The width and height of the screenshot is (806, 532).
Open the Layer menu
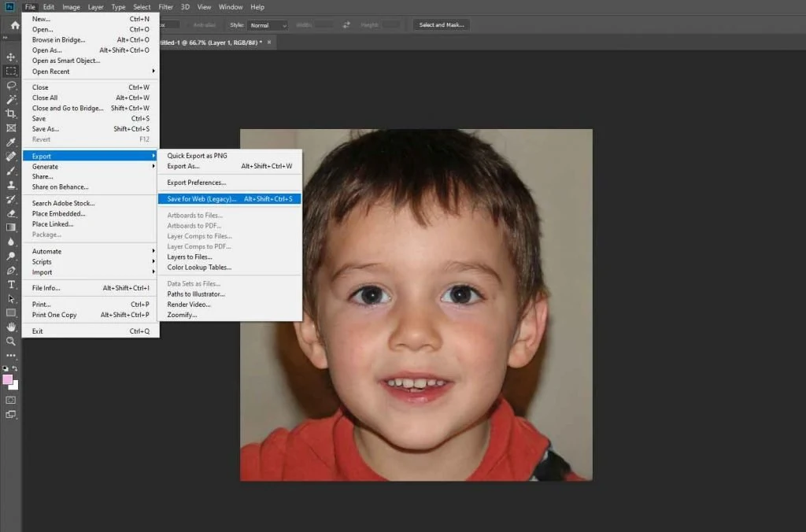(x=95, y=7)
